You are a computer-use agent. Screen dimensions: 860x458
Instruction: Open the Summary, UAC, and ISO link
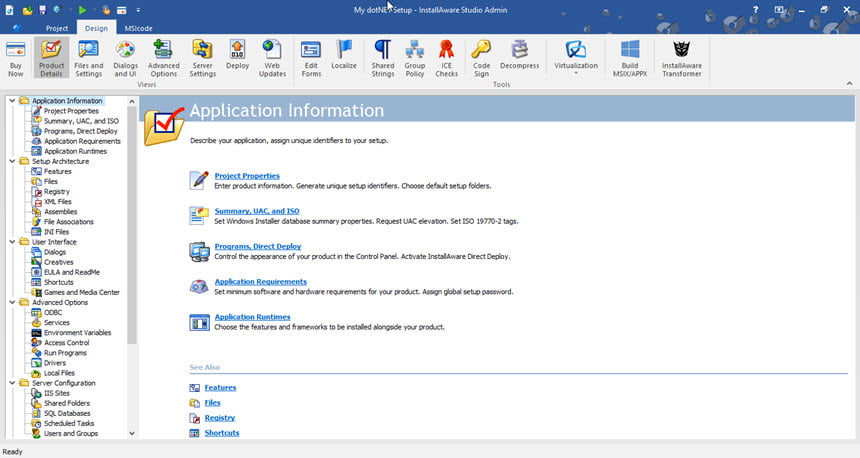257,211
